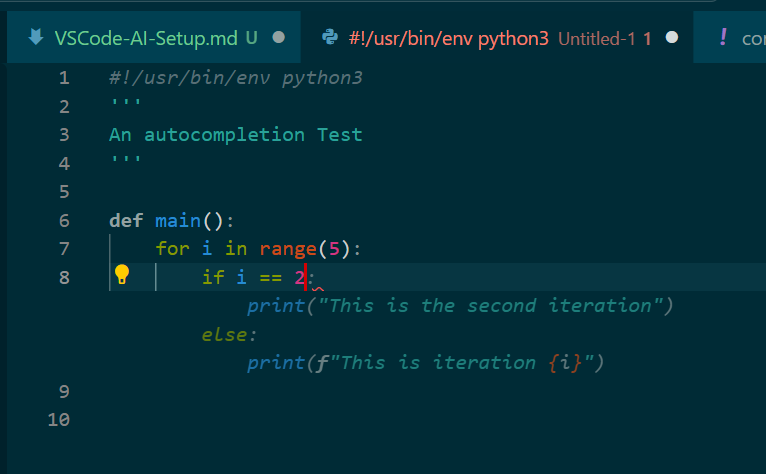Click unsaved dot on VSCode-AI-Setup.md tab
The width and height of the screenshot is (766, 474).
click(279, 38)
